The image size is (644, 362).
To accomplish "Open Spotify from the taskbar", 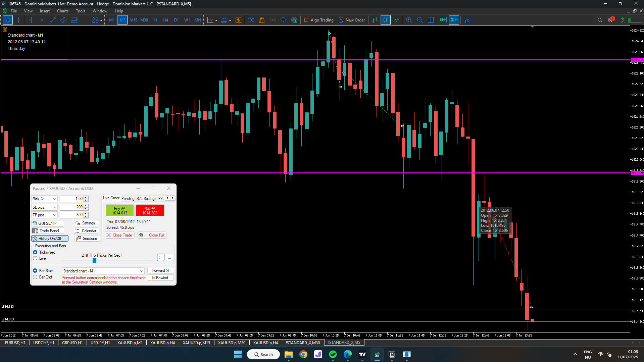I will click(x=333, y=354).
